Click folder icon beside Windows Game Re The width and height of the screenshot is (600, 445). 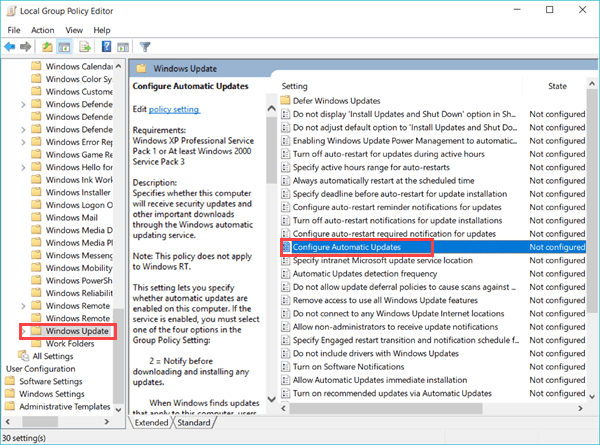coord(36,154)
